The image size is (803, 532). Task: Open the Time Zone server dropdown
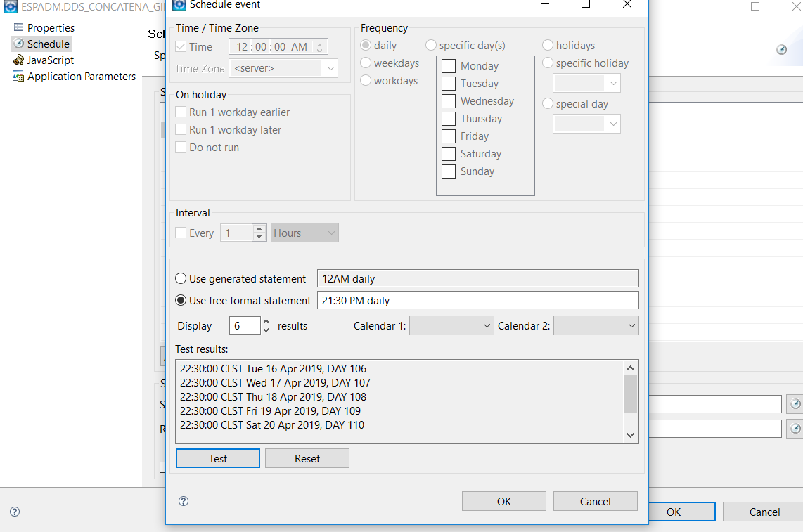[x=330, y=68]
